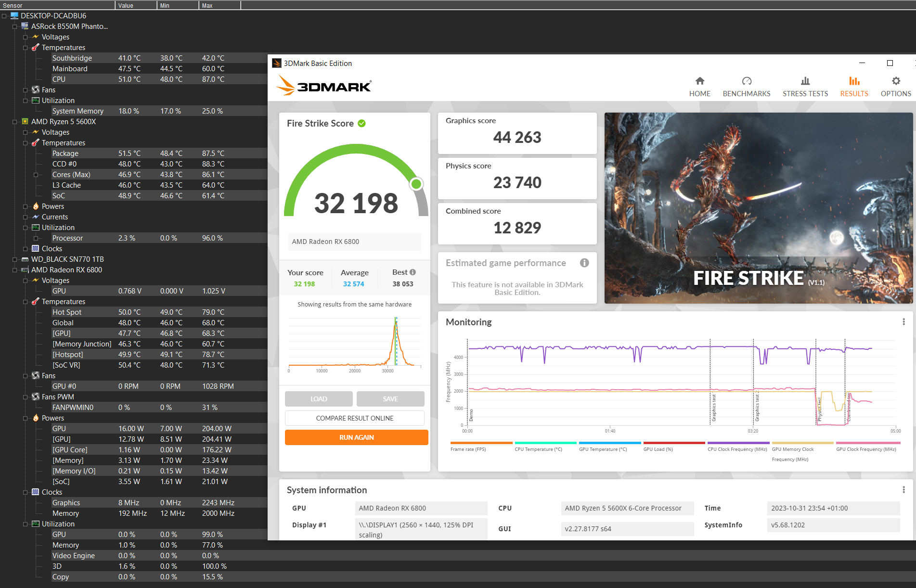Screen dimensions: 916x588
Task: Click the thermometer icon under AMD Radeon RX 6800
Action: click(36, 302)
